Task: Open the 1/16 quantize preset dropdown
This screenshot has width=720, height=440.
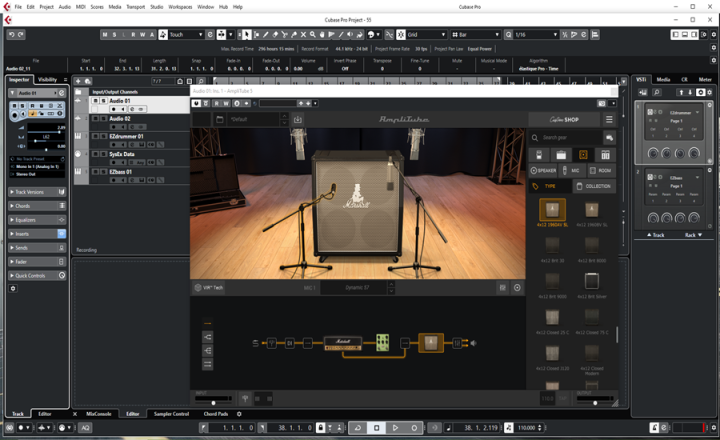Action: tap(536, 34)
